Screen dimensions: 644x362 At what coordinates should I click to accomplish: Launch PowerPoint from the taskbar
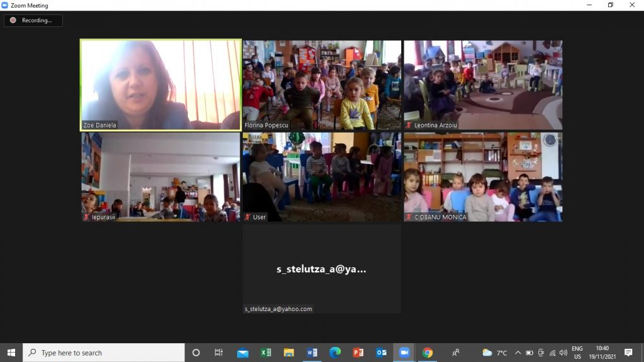tap(358, 353)
